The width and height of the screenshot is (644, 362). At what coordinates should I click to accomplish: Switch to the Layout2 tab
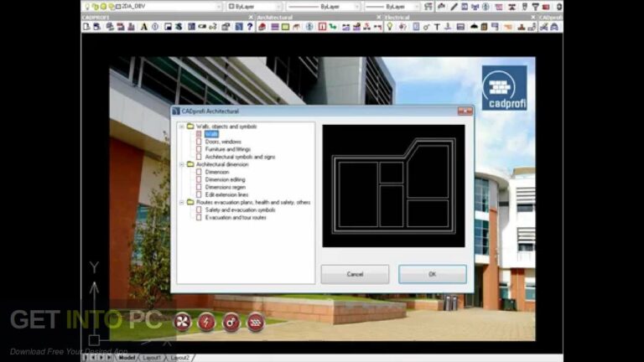[x=180, y=358]
